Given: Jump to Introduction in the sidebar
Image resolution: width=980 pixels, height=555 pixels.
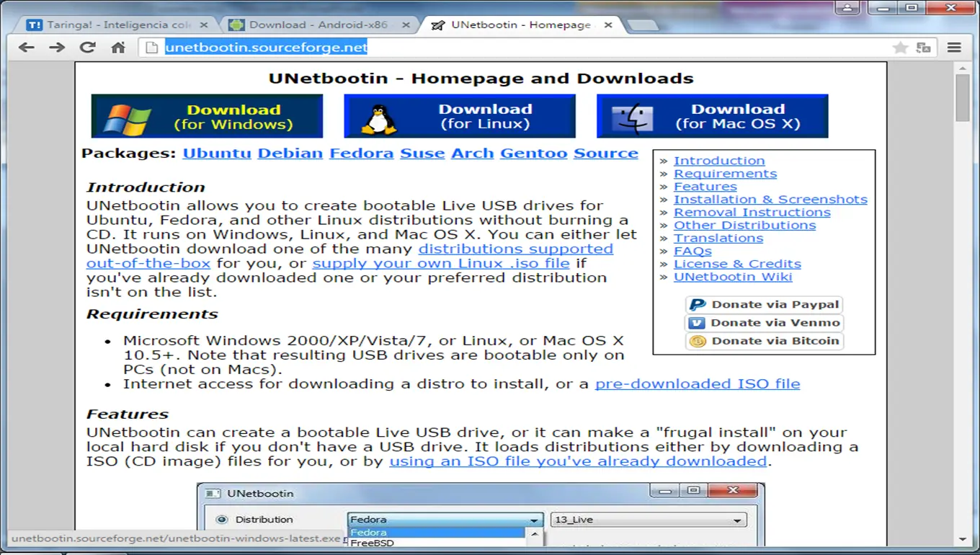Looking at the screenshot, I should (x=719, y=161).
